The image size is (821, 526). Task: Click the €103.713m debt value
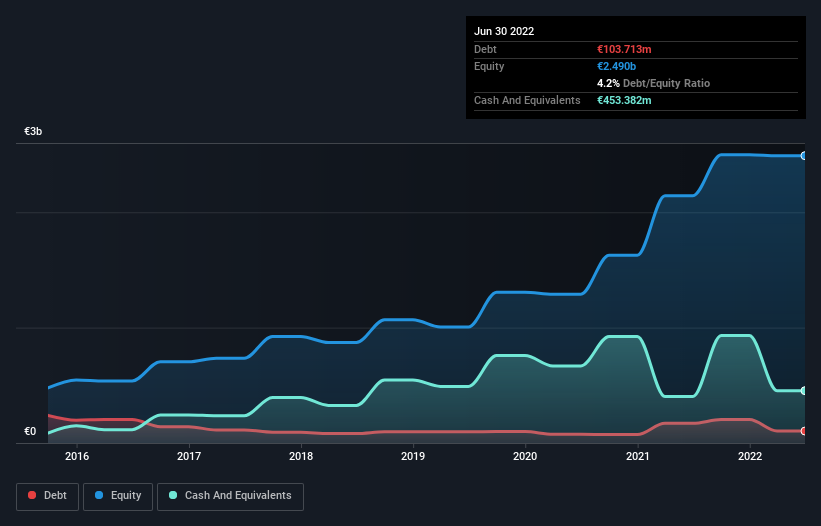[x=624, y=49]
